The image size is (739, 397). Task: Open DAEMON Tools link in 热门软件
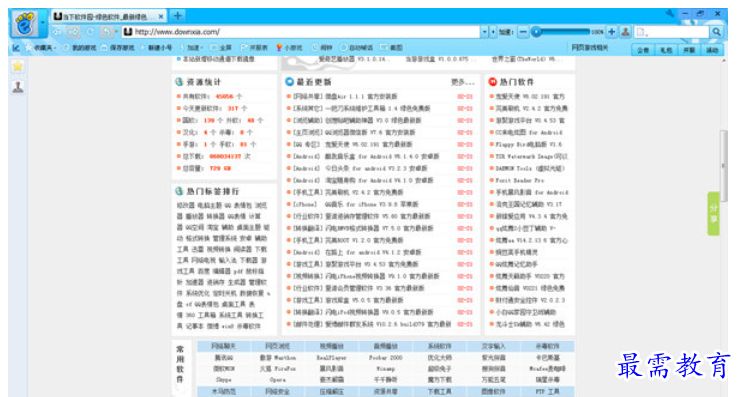click(x=530, y=168)
